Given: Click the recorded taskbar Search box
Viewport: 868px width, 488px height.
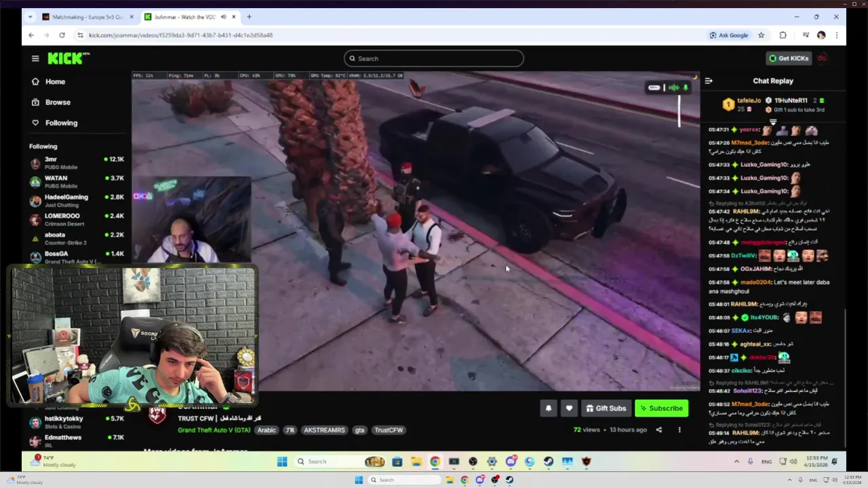Looking at the screenshot, I should pos(341,462).
